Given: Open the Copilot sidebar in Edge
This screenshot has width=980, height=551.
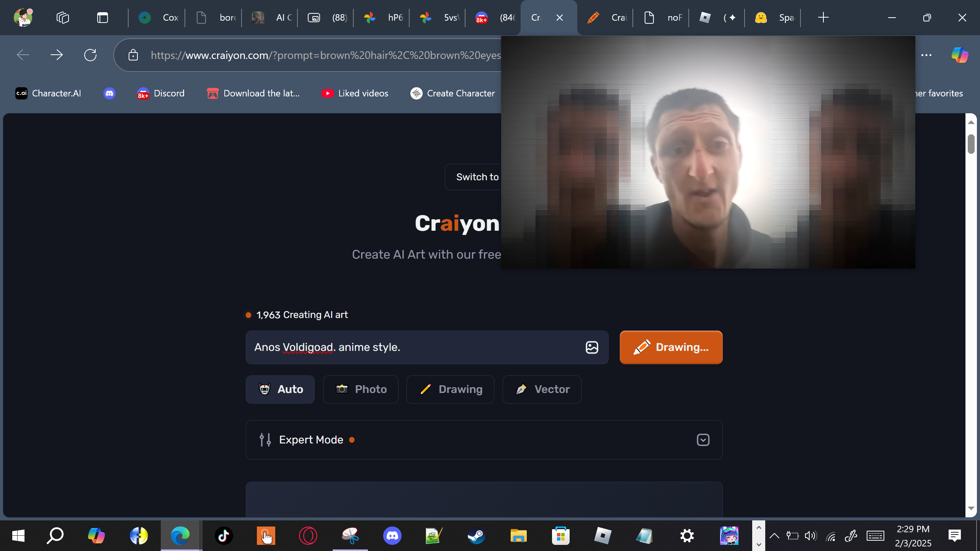Looking at the screenshot, I should (x=960, y=55).
